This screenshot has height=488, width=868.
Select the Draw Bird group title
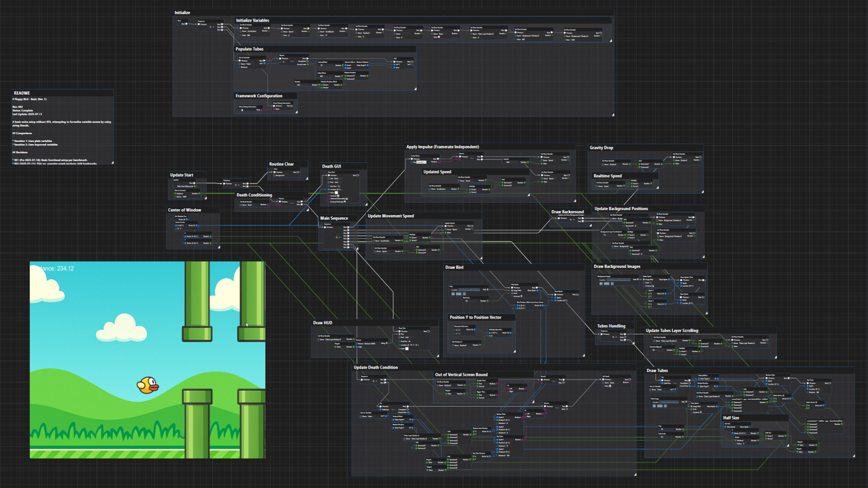[x=454, y=267]
